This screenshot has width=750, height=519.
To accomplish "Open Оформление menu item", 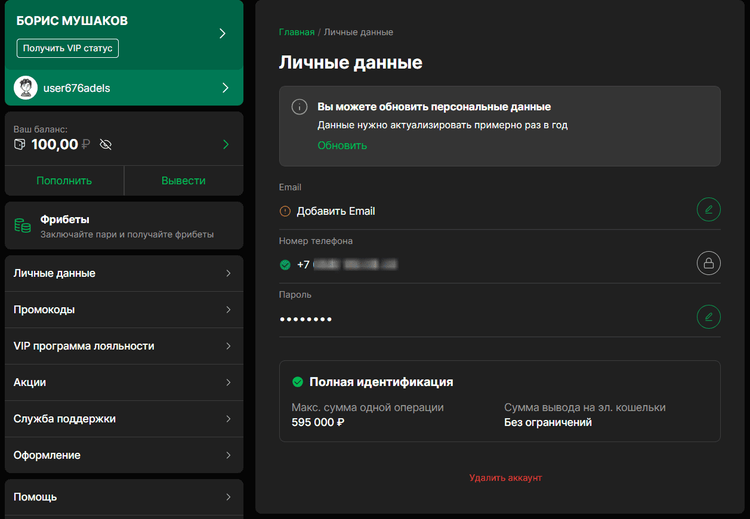I will pos(124,455).
